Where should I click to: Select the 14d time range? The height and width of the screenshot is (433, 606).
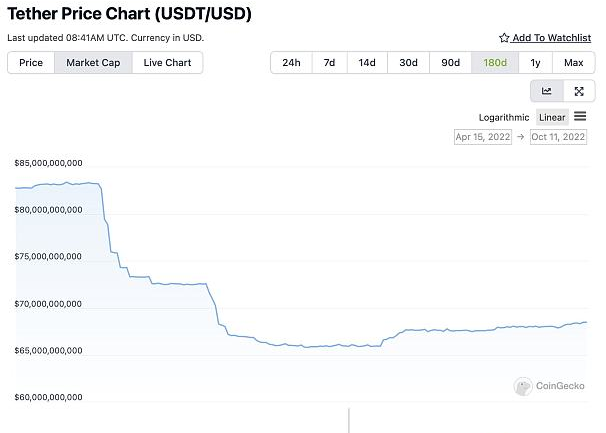point(367,63)
